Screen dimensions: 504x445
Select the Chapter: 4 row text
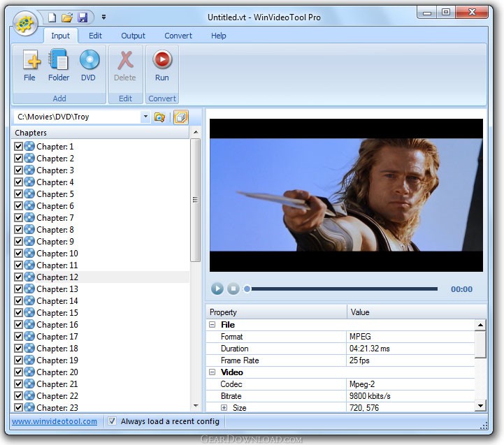coord(55,182)
